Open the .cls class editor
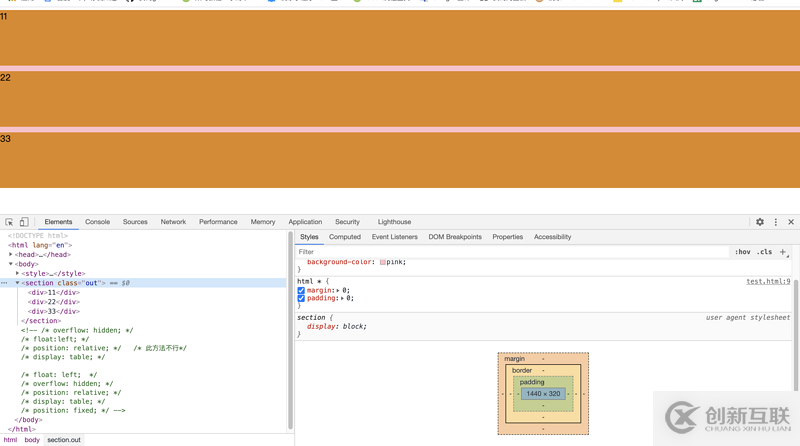 click(x=764, y=252)
